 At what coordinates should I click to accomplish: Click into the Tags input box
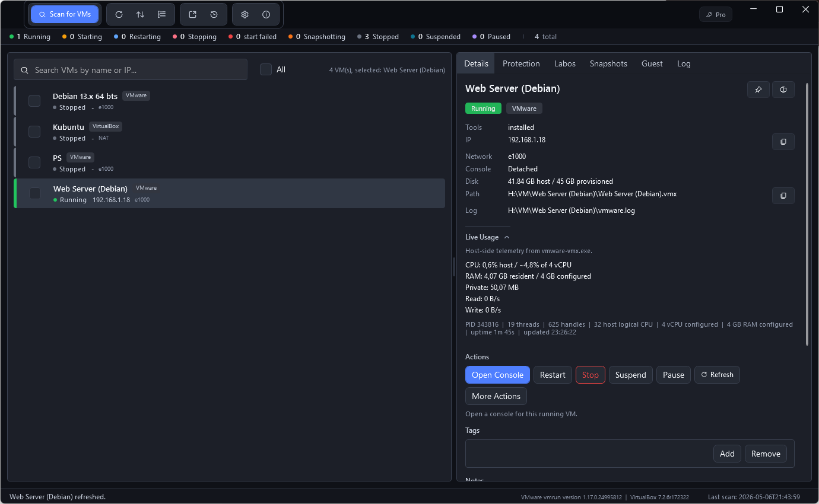(589, 454)
